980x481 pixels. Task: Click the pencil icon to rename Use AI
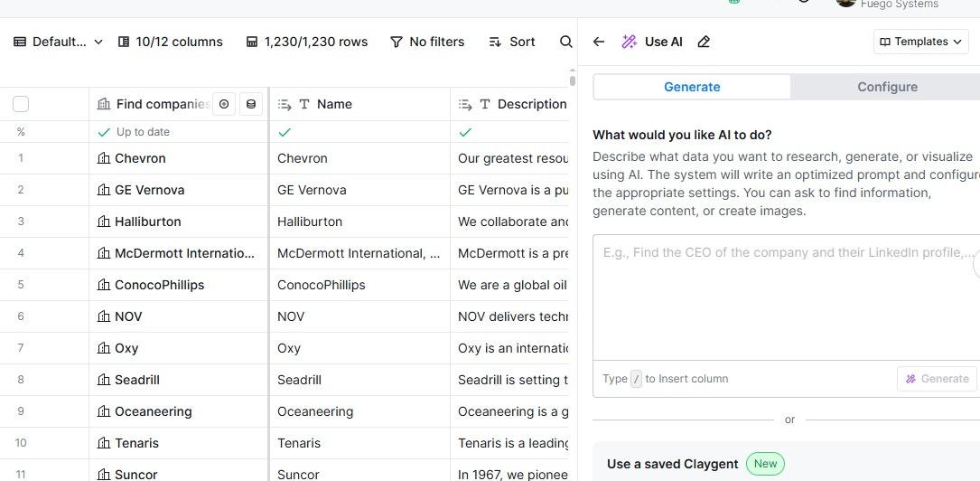coord(704,42)
